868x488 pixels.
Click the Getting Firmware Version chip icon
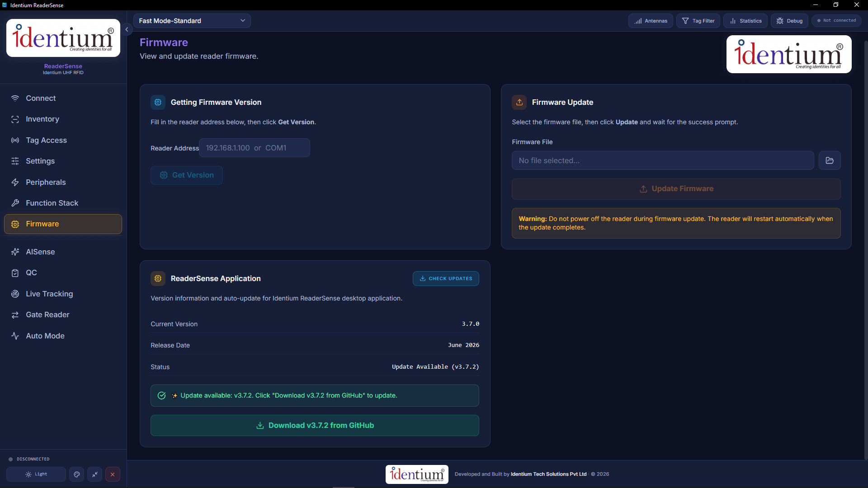pyautogui.click(x=158, y=103)
